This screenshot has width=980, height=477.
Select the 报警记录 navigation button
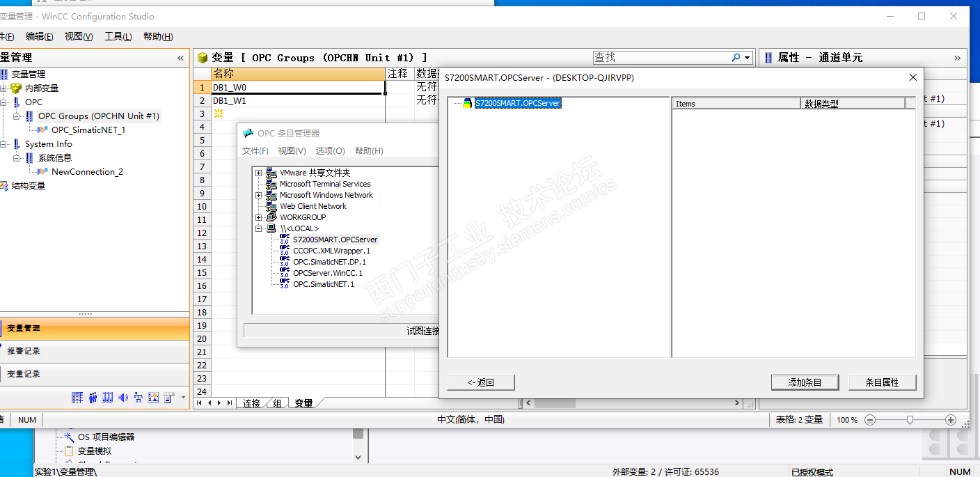[x=95, y=351]
